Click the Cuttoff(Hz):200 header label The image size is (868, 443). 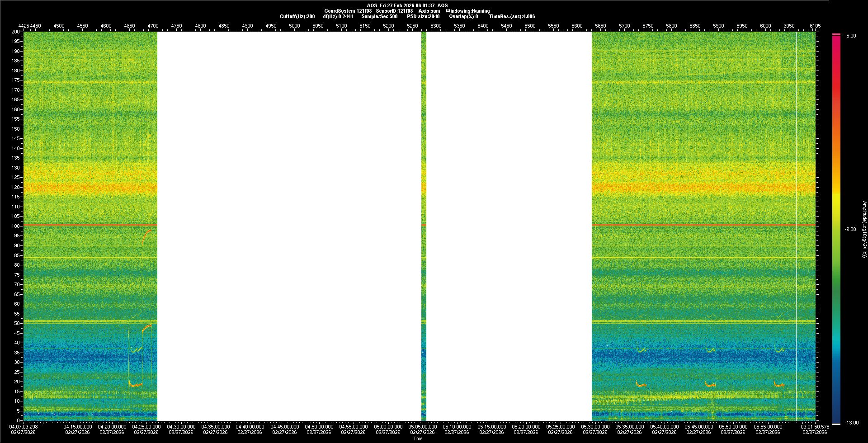click(x=297, y=16)
